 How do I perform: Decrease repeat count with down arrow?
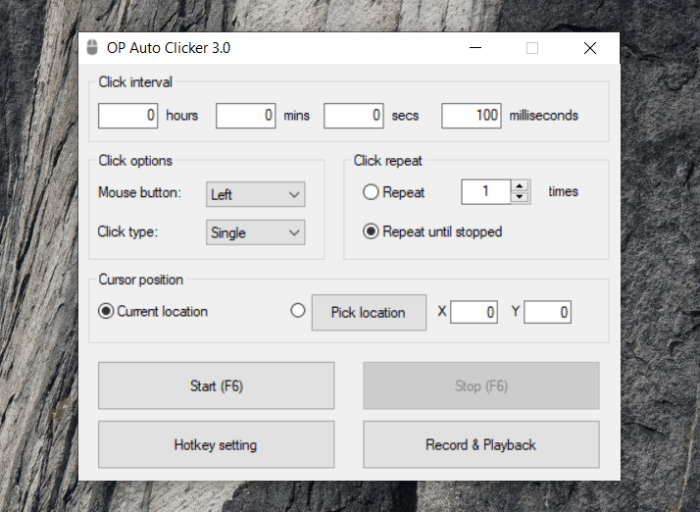pos(520,197)
